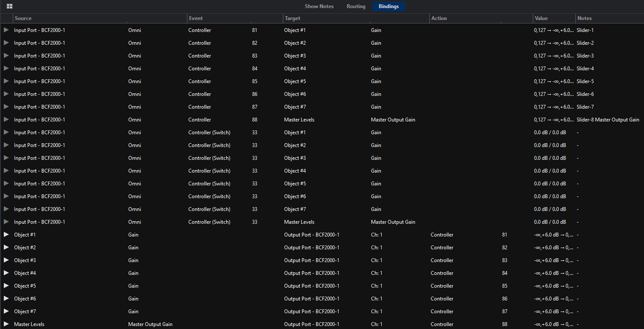Select the Slider-1 note cell
This screenshot has width=644, height=329.
pos(585,30)
